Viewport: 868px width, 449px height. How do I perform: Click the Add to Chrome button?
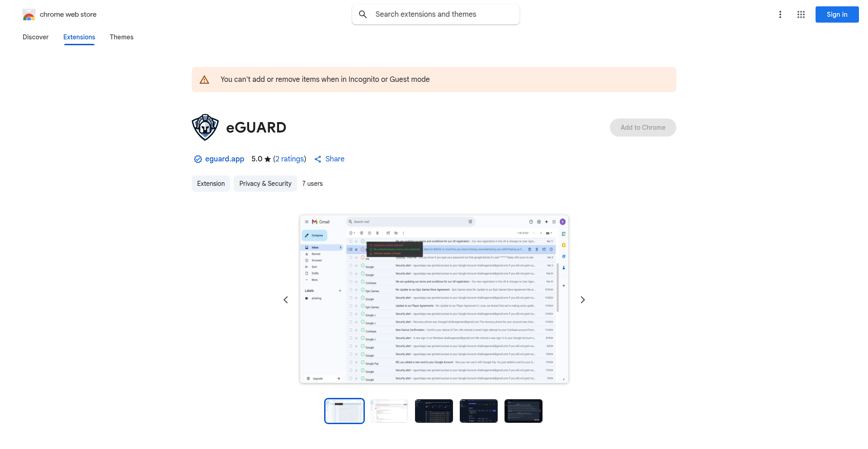(643, 128)
